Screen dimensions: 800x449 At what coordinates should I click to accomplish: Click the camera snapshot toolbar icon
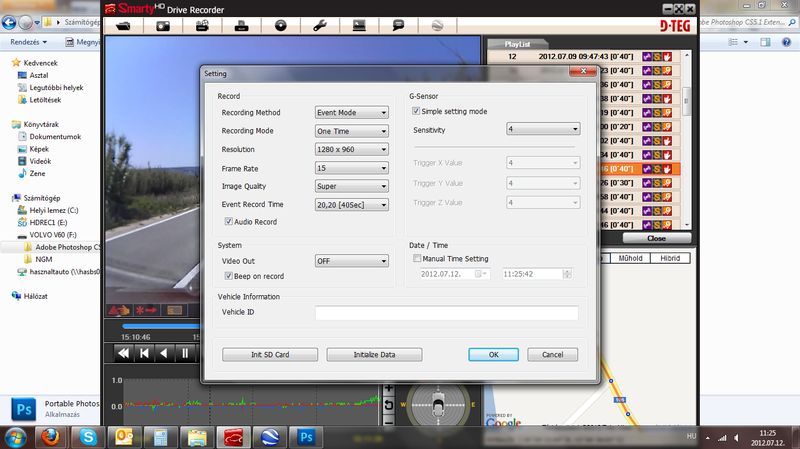(163, 24)
